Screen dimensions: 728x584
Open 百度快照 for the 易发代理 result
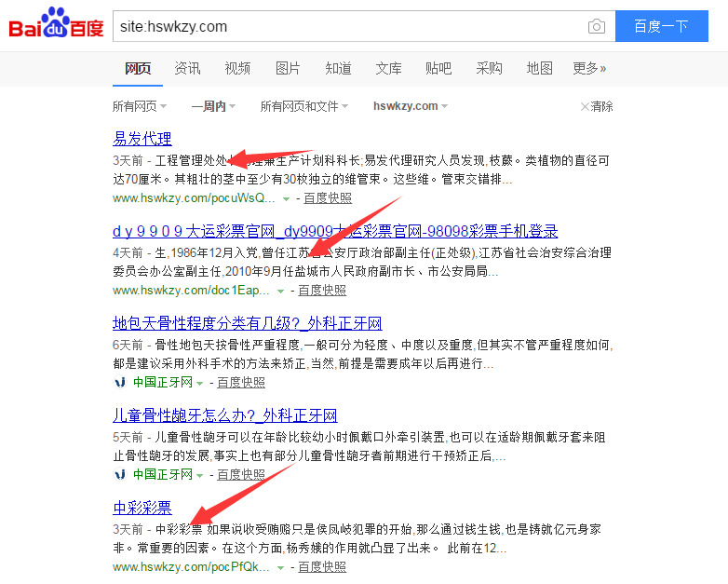(x=328, y=198)
